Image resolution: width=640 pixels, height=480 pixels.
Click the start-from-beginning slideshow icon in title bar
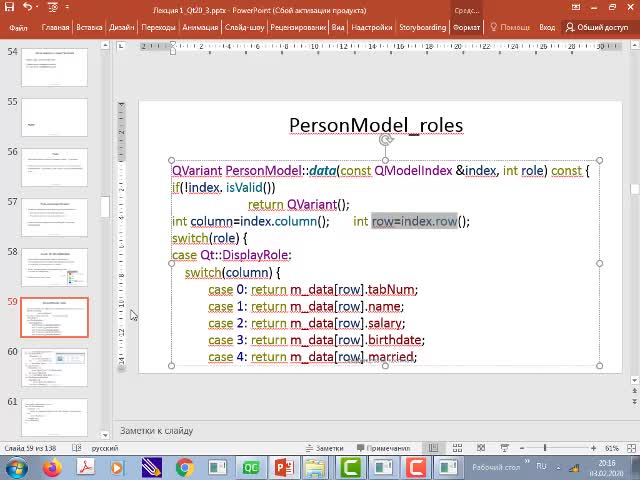(x=53, y=7)
